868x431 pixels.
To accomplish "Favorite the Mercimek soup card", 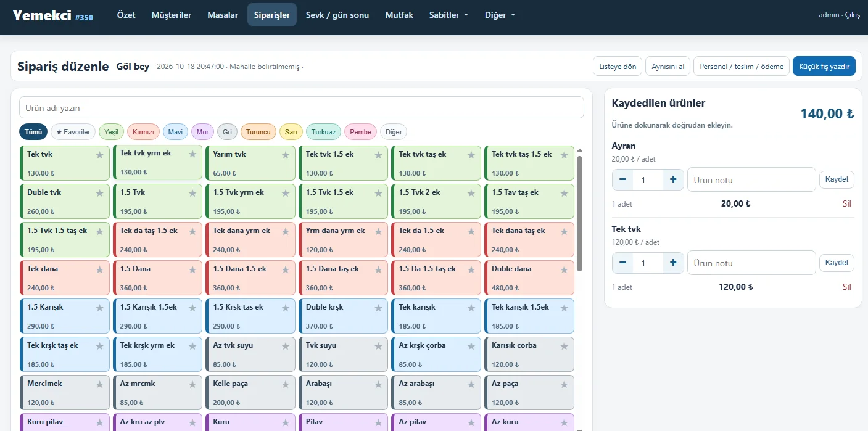I will click(x=100, y=385).
